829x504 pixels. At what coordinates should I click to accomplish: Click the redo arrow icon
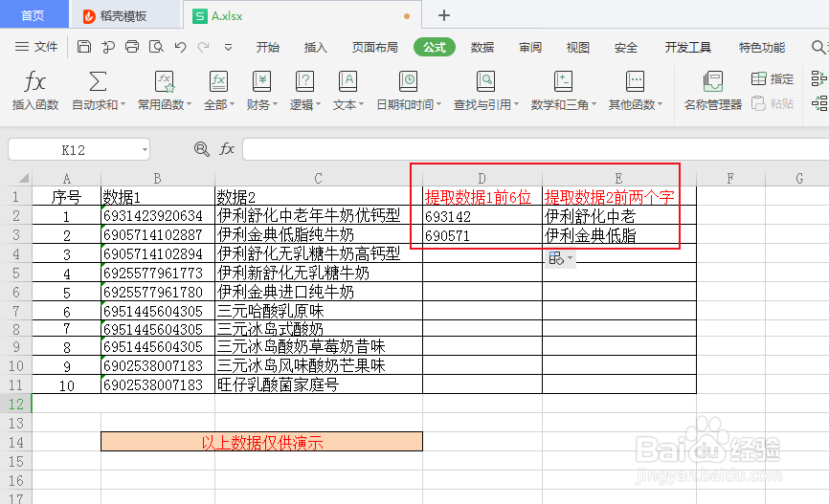pos(203,47)
